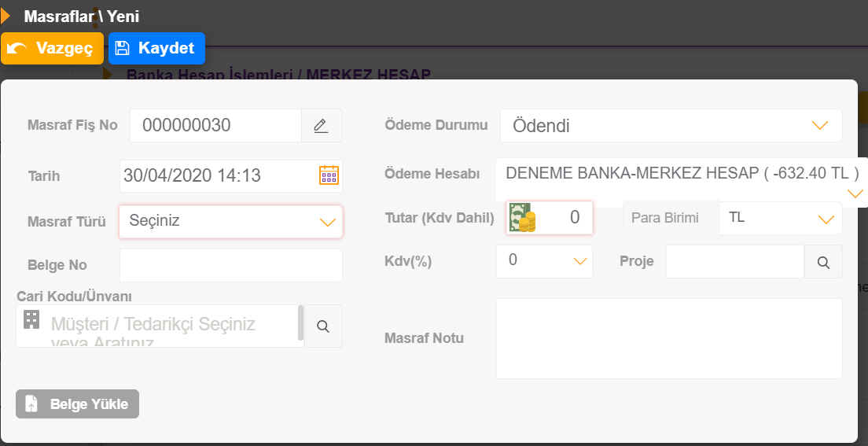Click the Proje text input field
Image resolution: width=868 pixels, height=446 pixels.
coord(735,261)
